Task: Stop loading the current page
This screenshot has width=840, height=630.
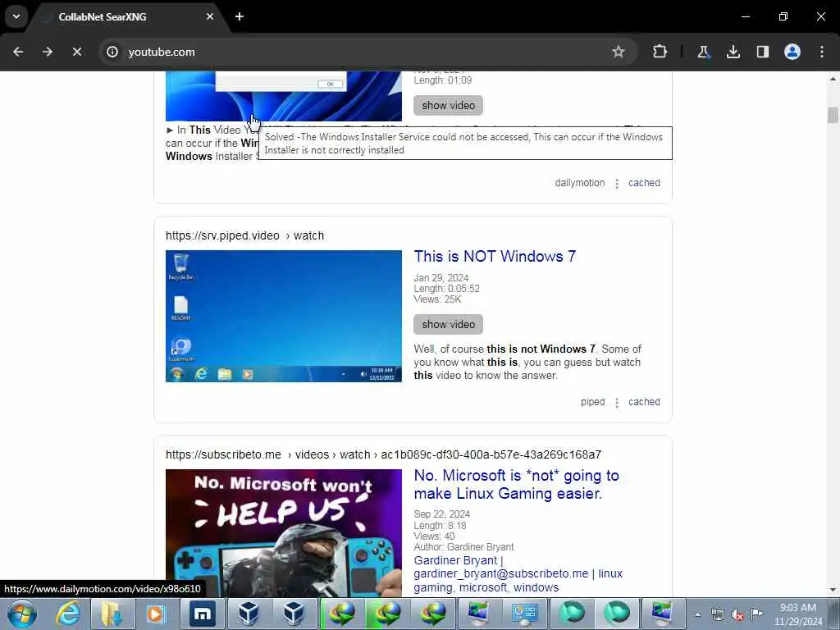Action: click(76, 52)
